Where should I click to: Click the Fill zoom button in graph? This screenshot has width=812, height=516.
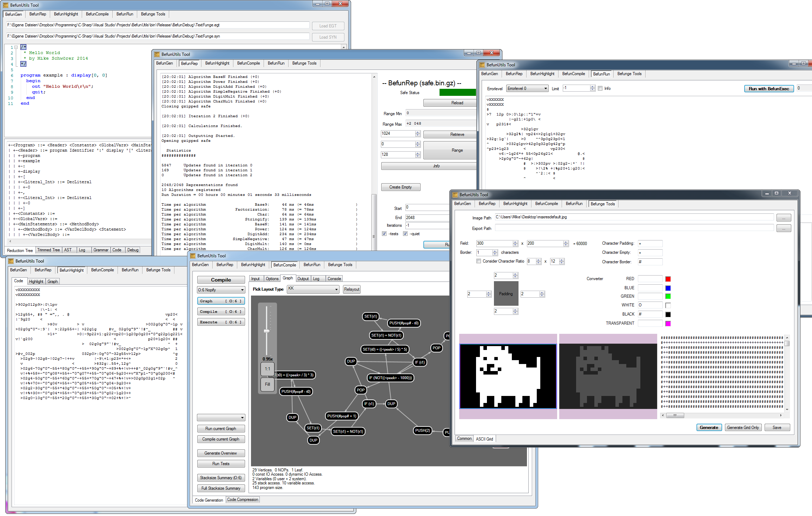[268, 384]
